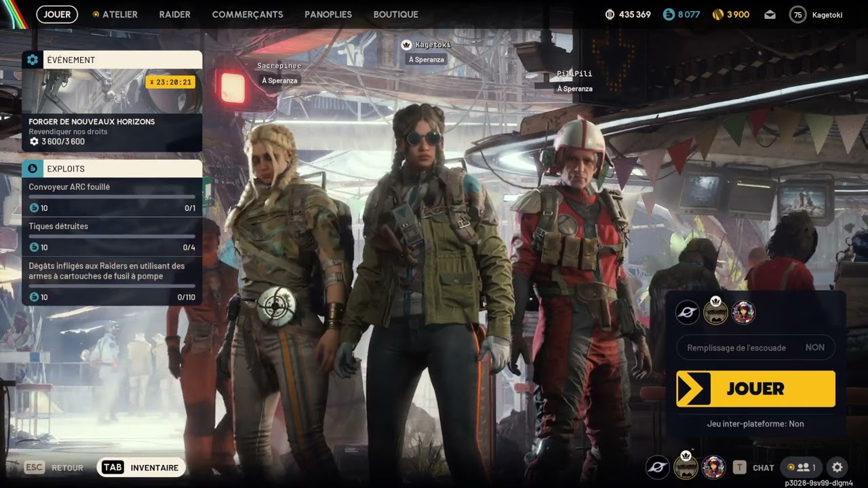This screenshot has height=488, width=868.
Task: Go to the PANOPLIES tab
Action: pos(328,14)
